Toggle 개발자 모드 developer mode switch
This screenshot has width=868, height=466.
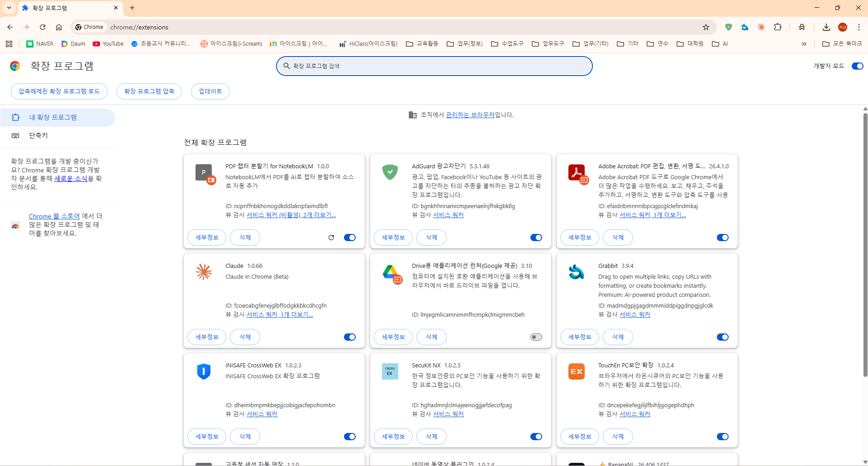[x=857, y=66]
